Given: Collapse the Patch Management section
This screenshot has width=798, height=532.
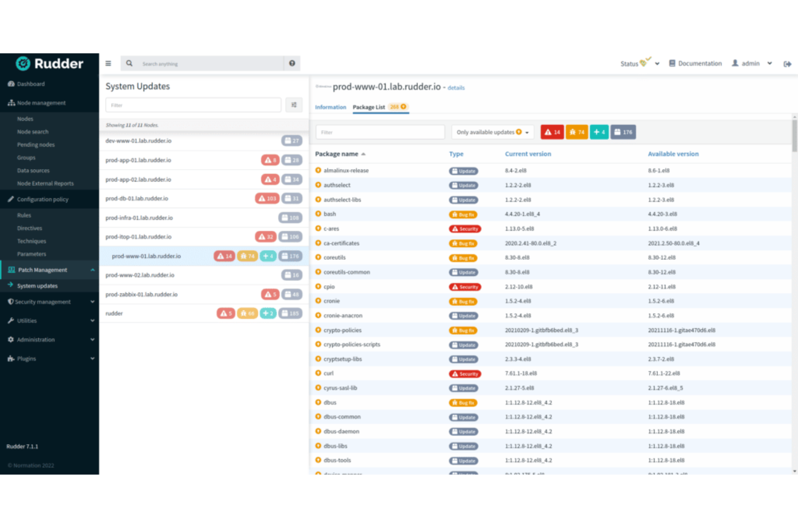Looking at the screenshot, I should click(92, 270).
